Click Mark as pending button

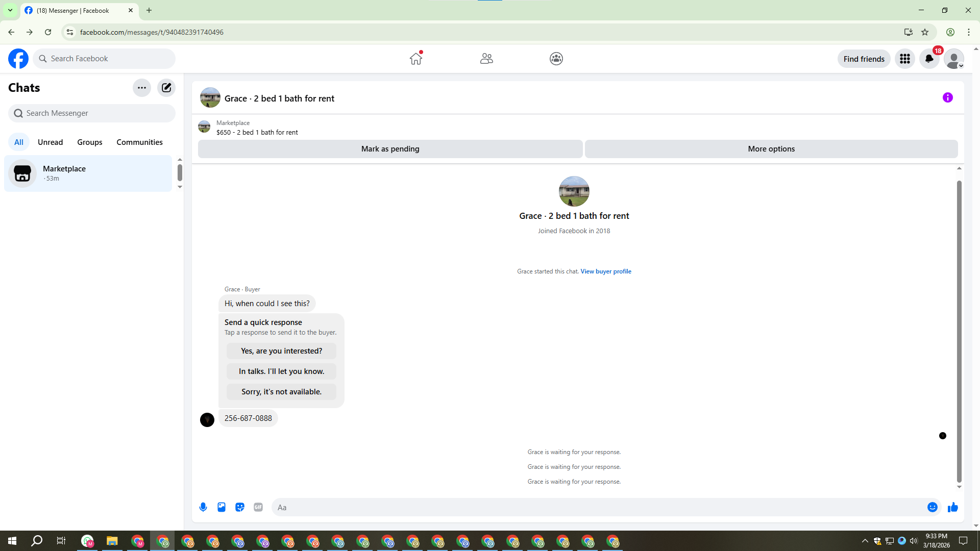pyautogui.click(x=390, y=149)
